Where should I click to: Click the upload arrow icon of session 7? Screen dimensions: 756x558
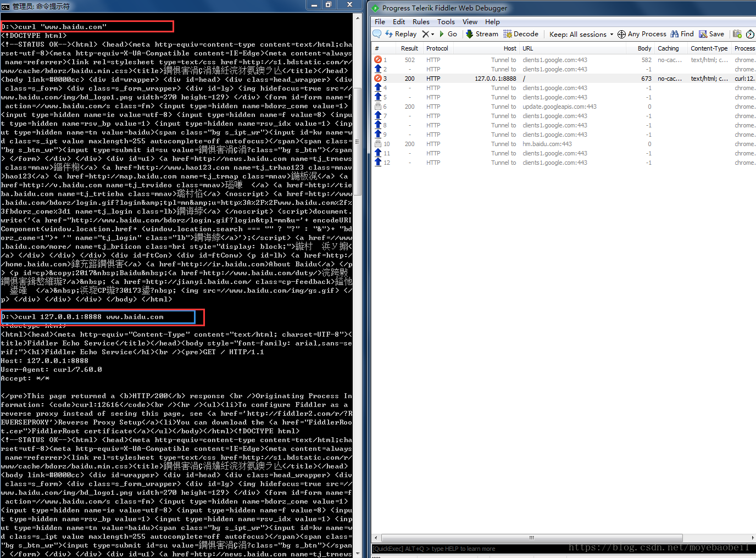pyautogui.click(x=378, y=116)
